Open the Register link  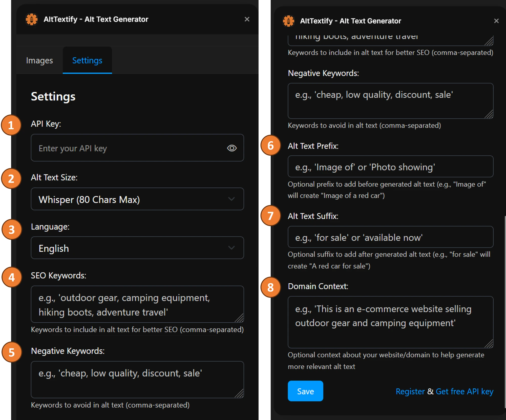410,391
